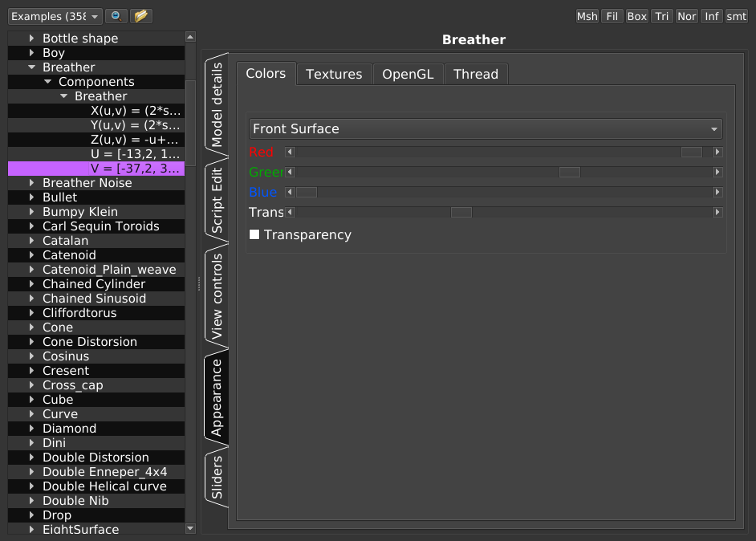Toggle the Nor normals button
The width and height of the screenshot is (756, 541).
686,16
